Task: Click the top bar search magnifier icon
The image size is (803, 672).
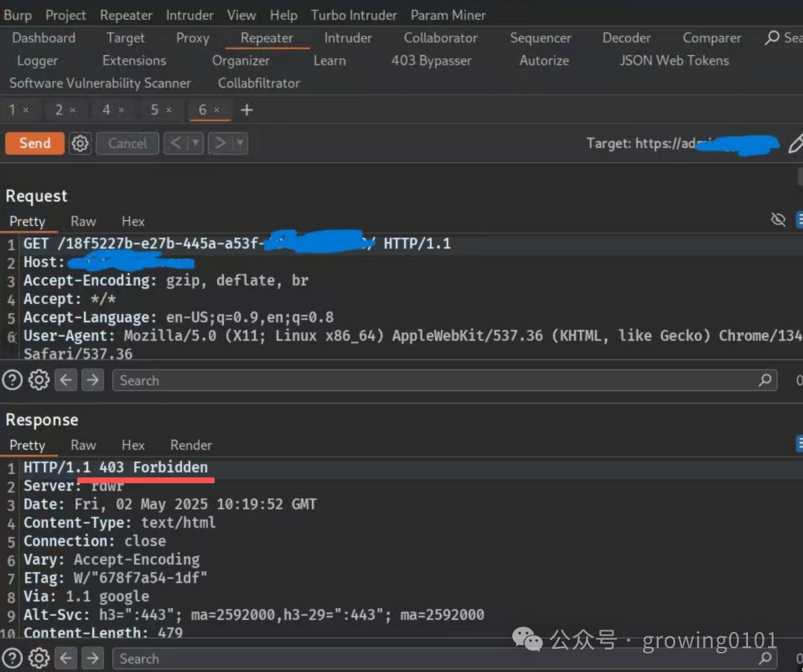Action: pyautogui.click(x=773, y=38)
